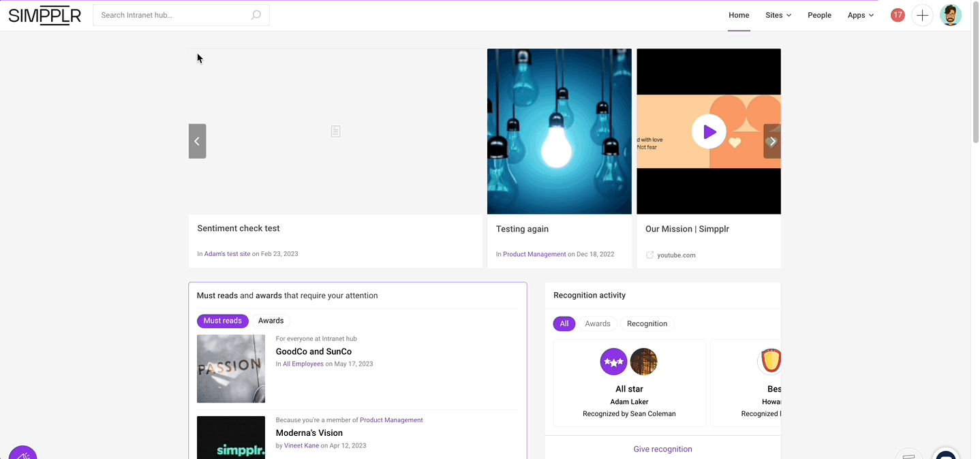Select the All filter in Recognition activity
Image resolution: width=980 pixels, height=459 pixels.
pos(564,323)
